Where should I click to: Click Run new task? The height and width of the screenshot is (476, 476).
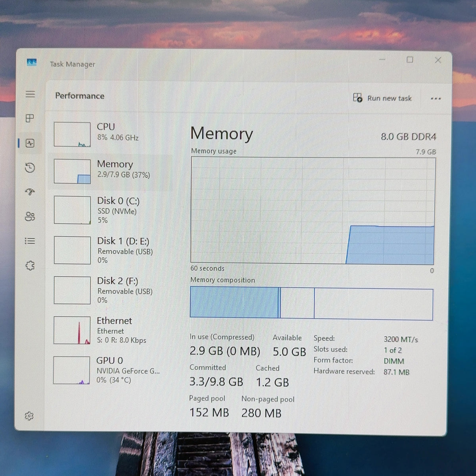[x=382, y=98]
